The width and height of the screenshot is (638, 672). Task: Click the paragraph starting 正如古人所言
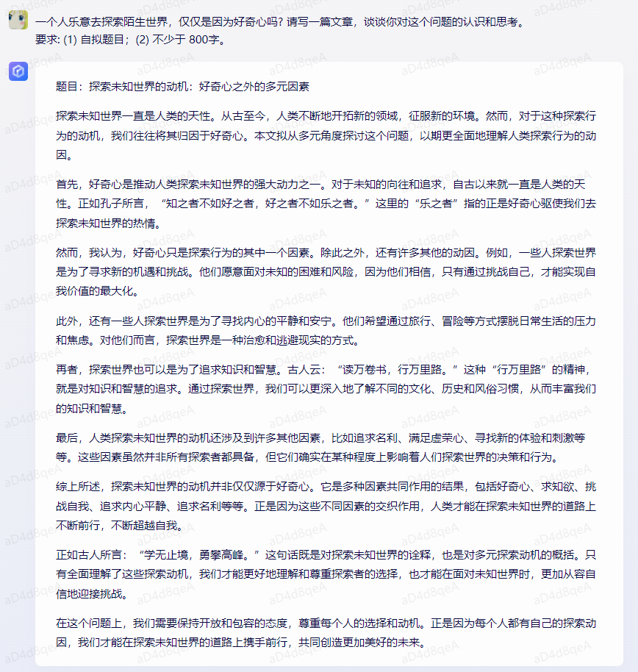[326, 574]
